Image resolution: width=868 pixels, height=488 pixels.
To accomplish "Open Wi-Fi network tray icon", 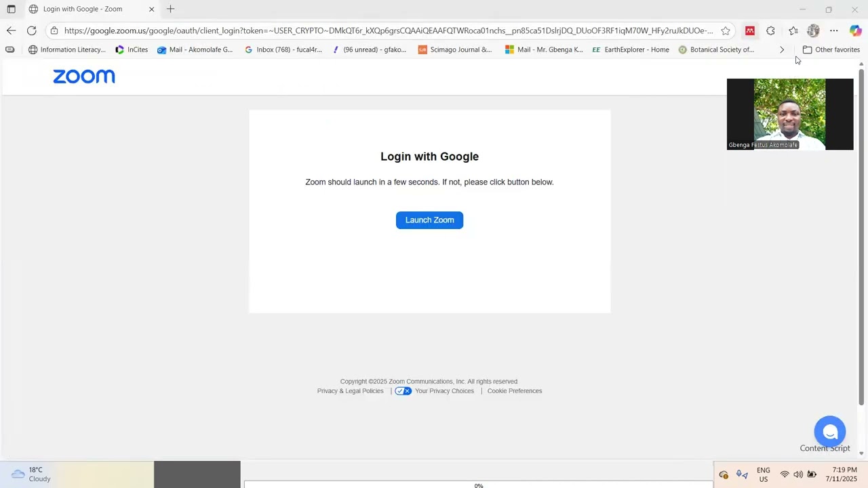I will pos(785,474).
